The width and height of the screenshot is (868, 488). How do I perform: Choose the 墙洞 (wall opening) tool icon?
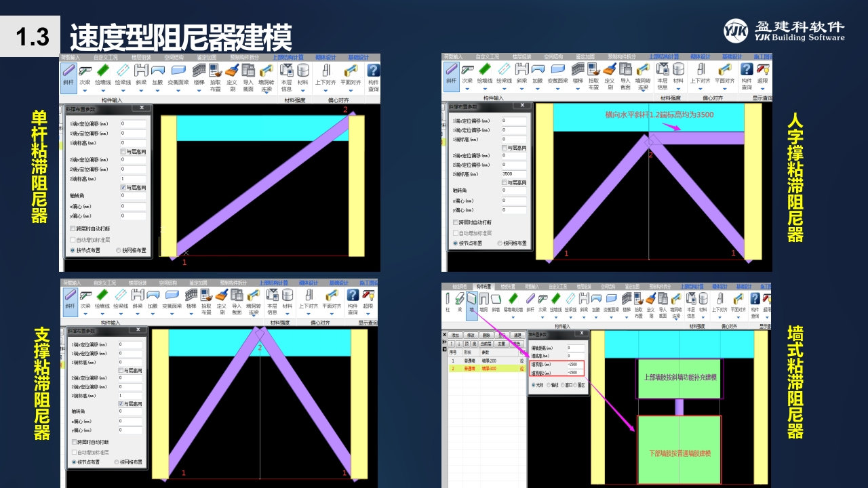click(x=483, y=299)
